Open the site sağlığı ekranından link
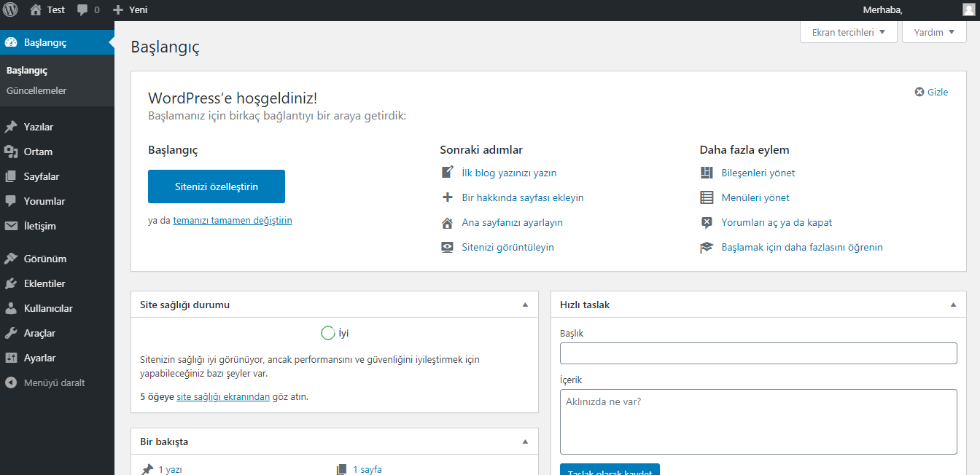Screen dimensions: 980x475 pos(223,397)
